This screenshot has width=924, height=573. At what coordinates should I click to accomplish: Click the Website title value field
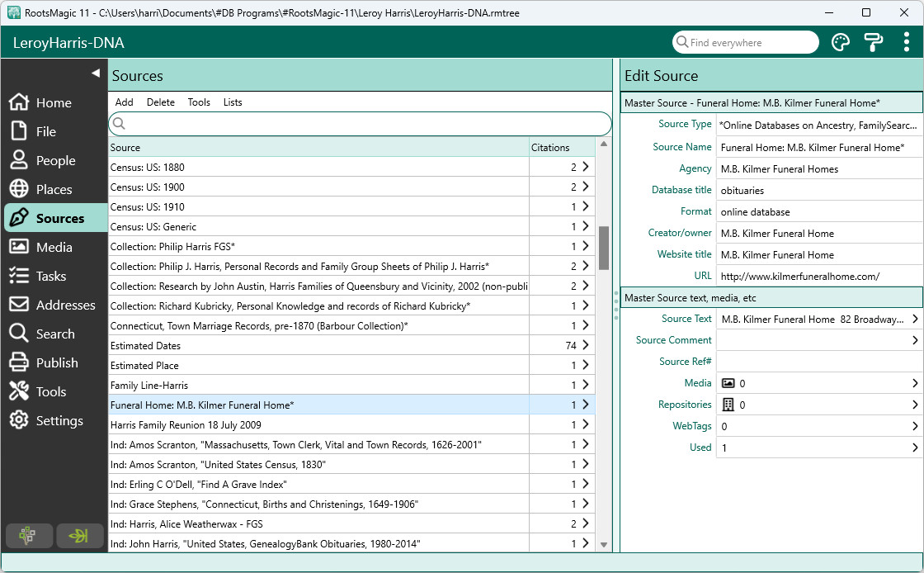click(819, 254)
